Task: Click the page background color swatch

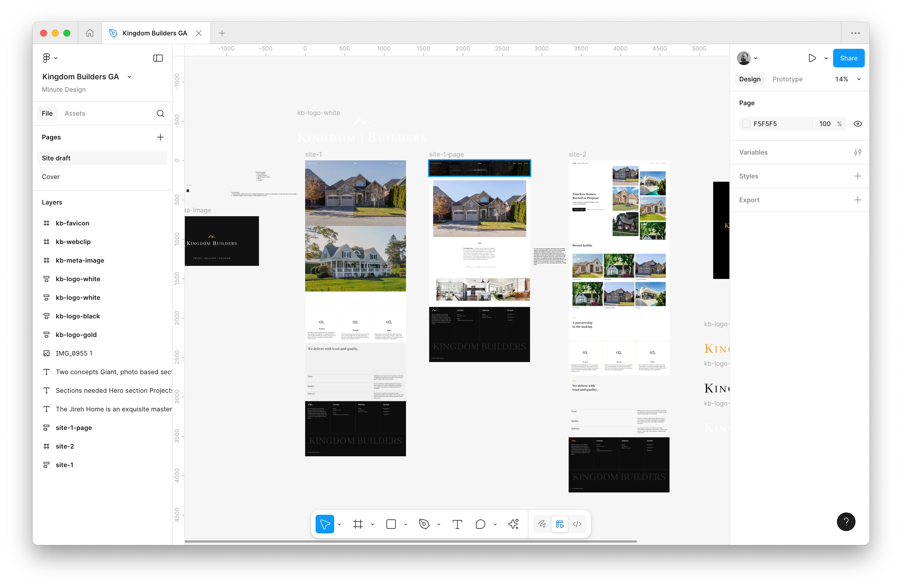Action: pos(746,124)
